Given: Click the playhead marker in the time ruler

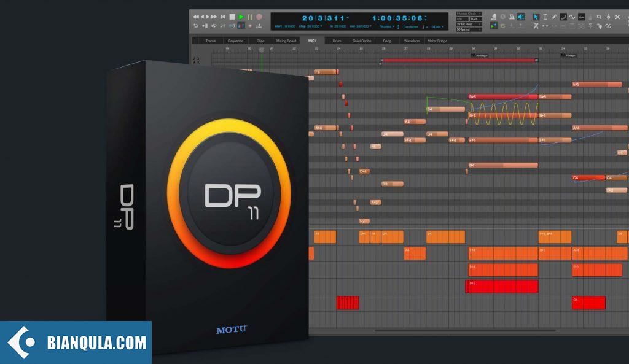Looking at the screenshot, I should pyautogui.click(x=262, y=50).
